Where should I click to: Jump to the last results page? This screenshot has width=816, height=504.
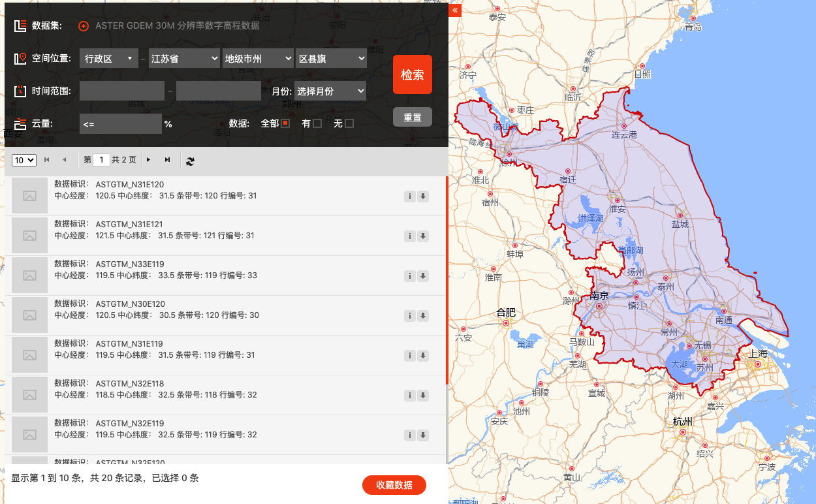click(167, 160)
